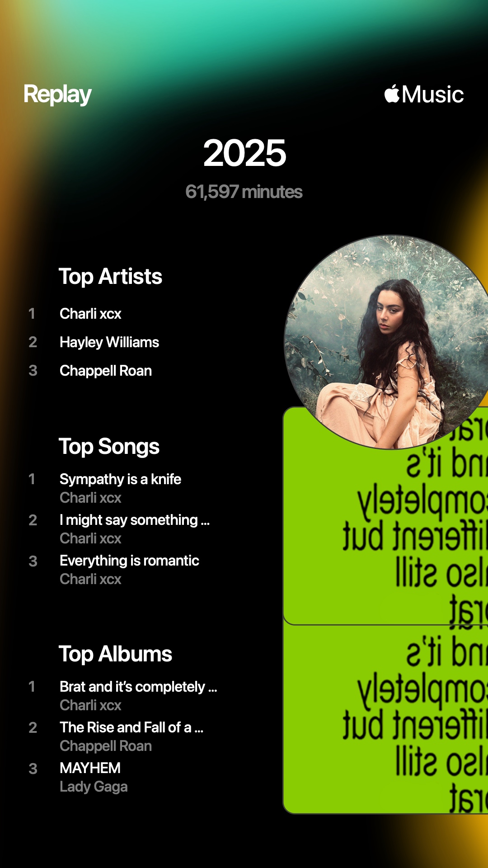
Task: Select Hayley Williams in Top Artists
Action: [109, 342]
